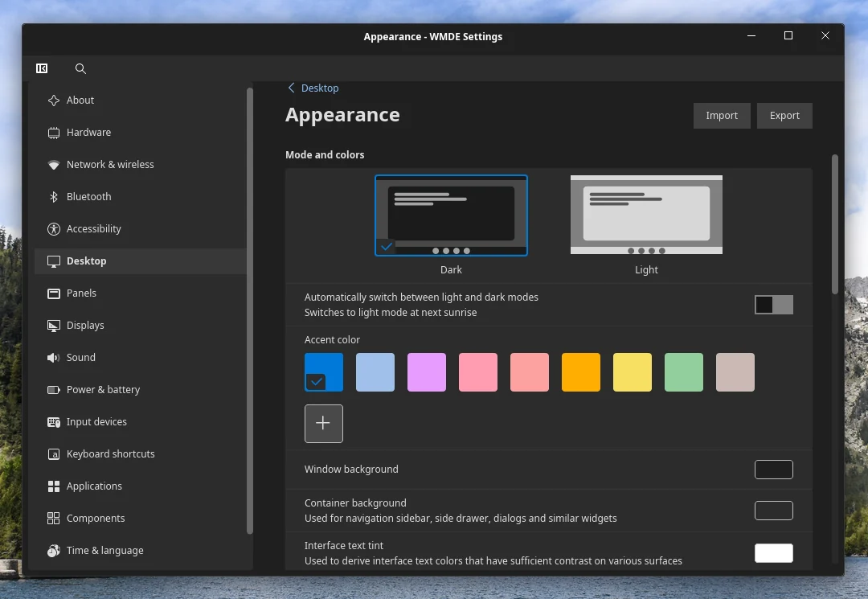Choose the pink accent color

(x=478, y=372)
